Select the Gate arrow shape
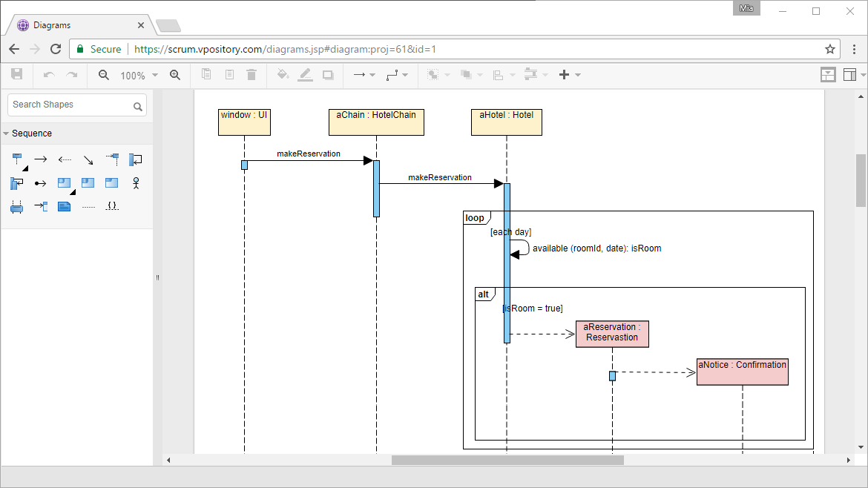The image size is (868, 488). tap(41, 206)
